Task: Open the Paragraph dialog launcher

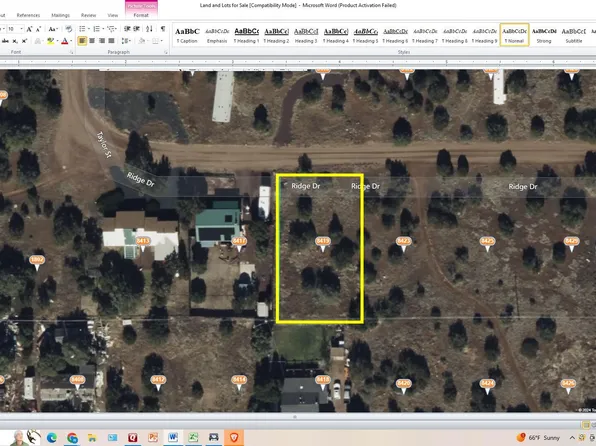Action: tap(166, 52)
